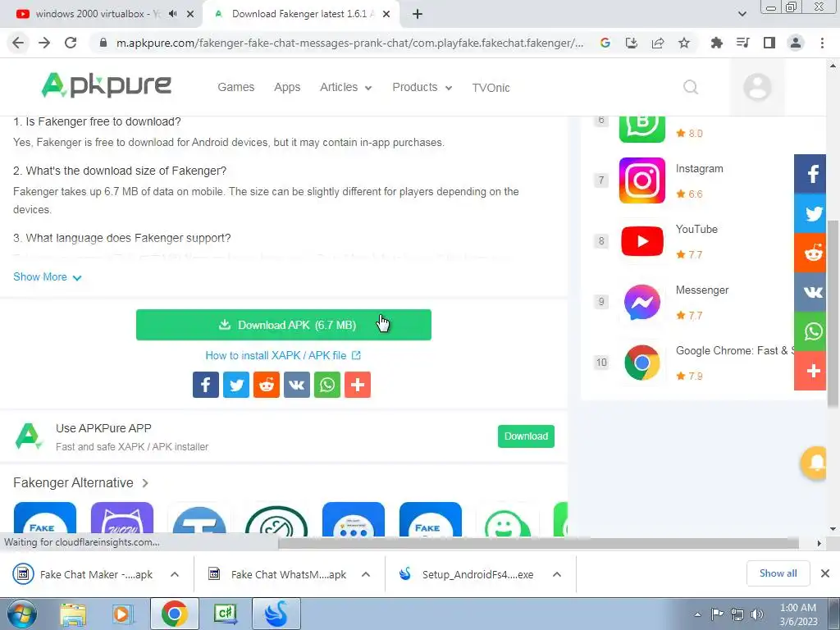Share via VK icon under download button
The width and height of the screenshot is (840, 630).
click(x=297, y=385)
